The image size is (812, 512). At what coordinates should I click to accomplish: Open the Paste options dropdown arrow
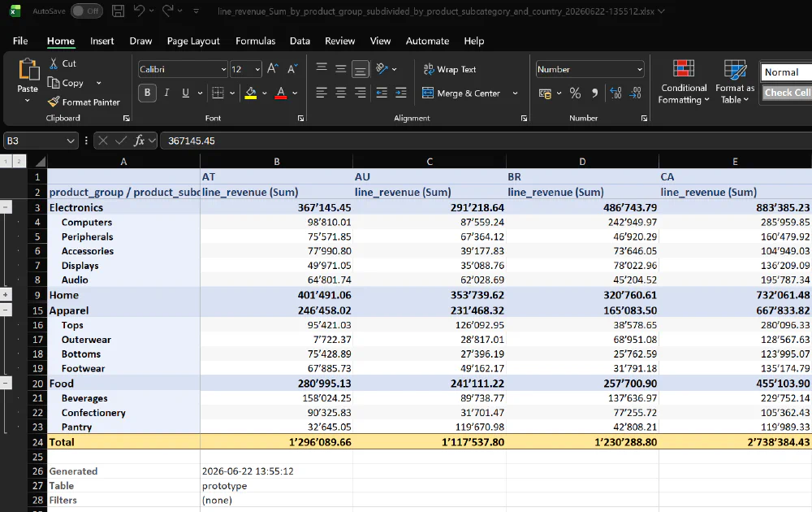tap(28, 101)
